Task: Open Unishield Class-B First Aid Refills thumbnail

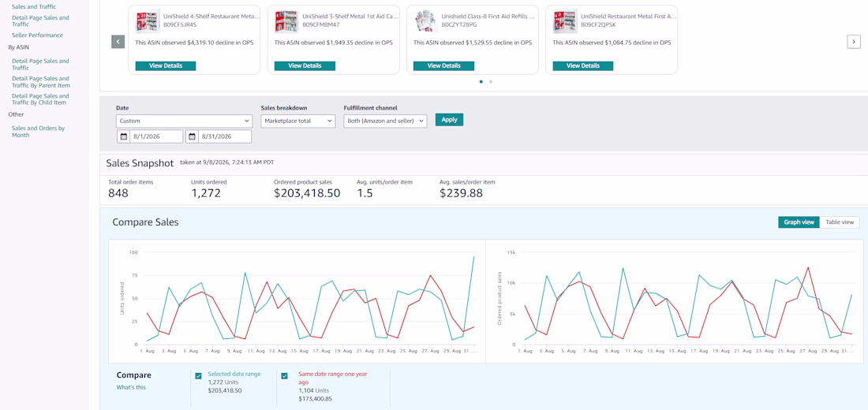Action: tap(425, 21)
